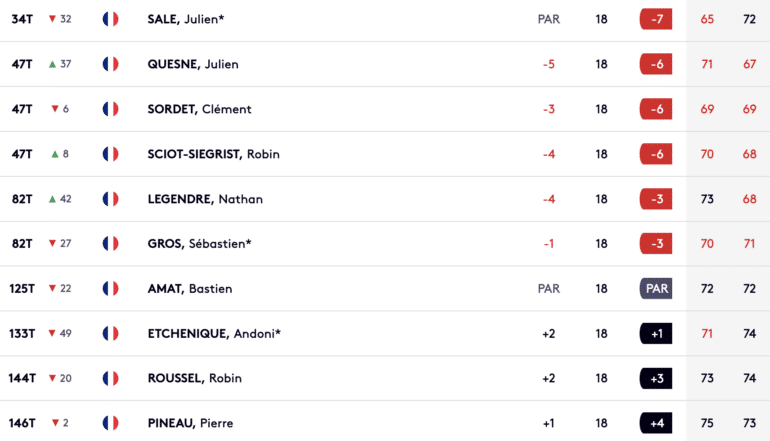Image resolution: width=770 pixels, height=441 pixels.
Task: Click the black +4 total score badge
Action: [656, 423]
